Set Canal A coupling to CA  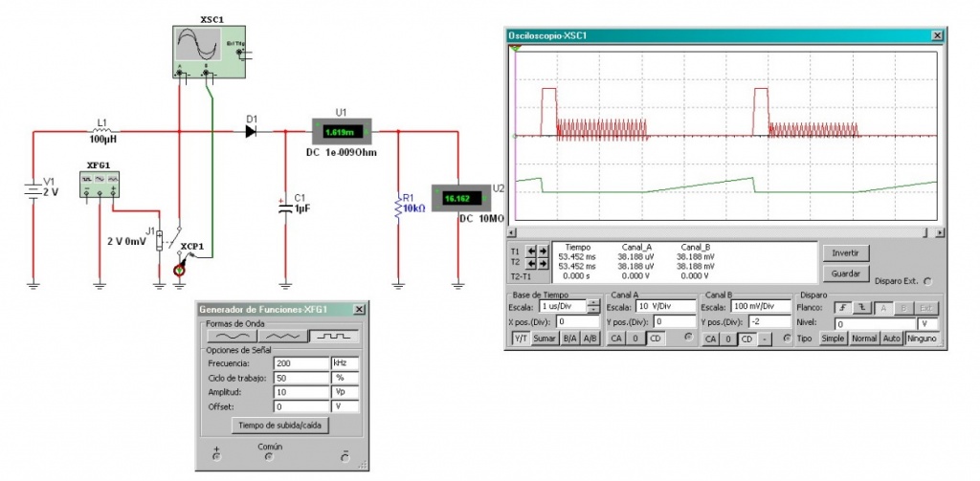pyautogui.click(x=617, y=339)
